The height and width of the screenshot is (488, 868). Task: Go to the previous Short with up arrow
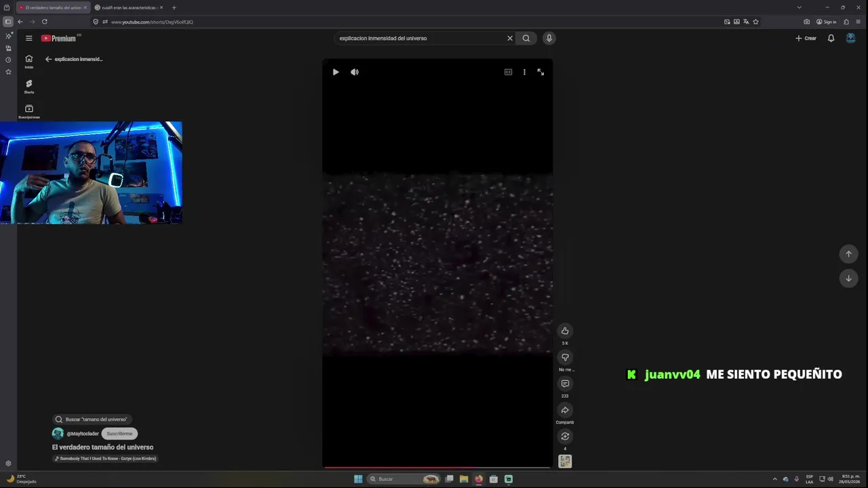[x=848, y=253]
